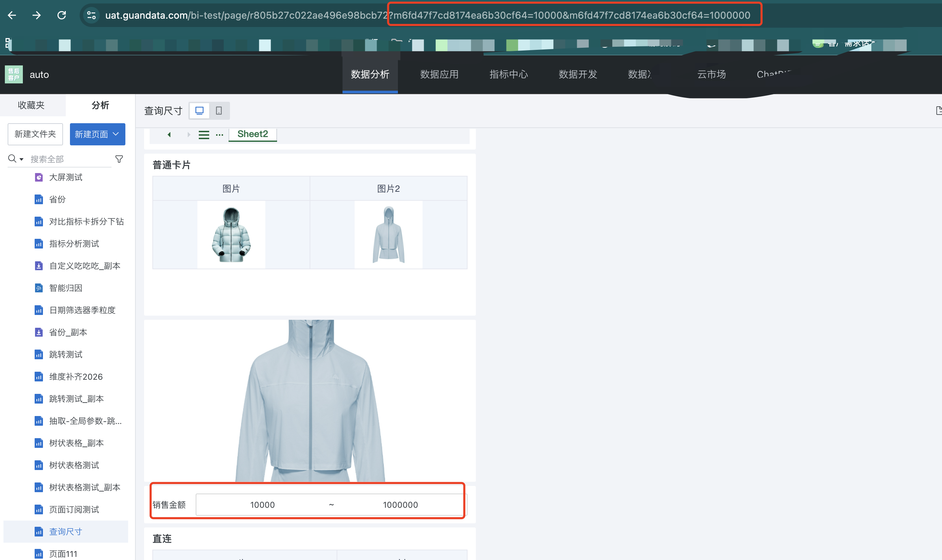Screen dimensions: 942x560
Task: Click the green auto workspace logo
Action: [x=14, y=74]
